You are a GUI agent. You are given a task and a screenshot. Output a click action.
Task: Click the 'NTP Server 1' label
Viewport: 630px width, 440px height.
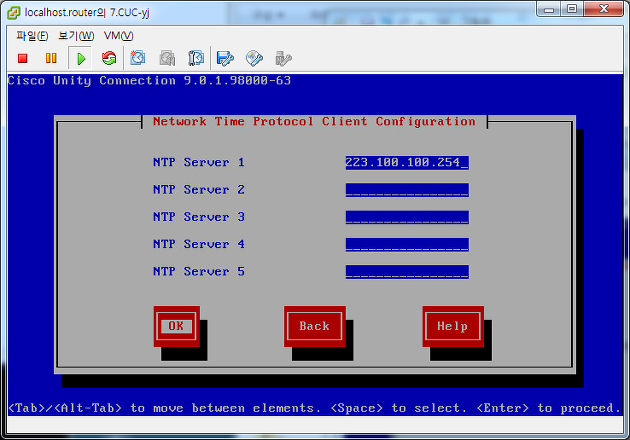tap(199, 162)
